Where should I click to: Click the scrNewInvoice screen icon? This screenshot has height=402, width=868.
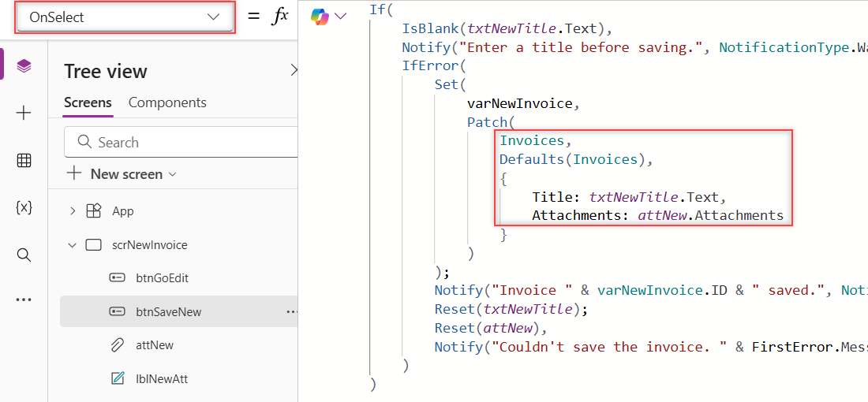[x=94, y=245]
